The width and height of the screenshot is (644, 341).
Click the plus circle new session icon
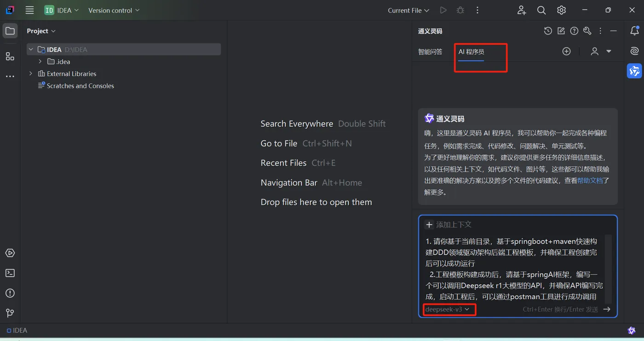tap(566, 51)
